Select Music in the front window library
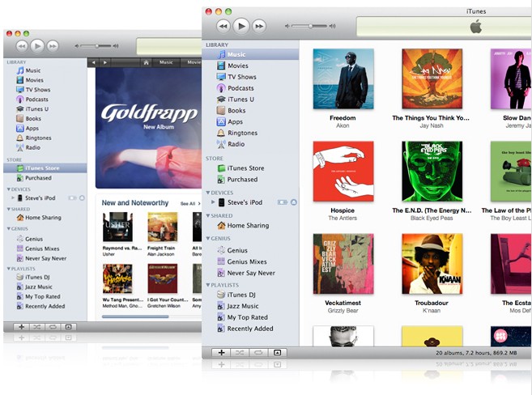The height and width of the screenshot is (395, 532). pos(250,54)
